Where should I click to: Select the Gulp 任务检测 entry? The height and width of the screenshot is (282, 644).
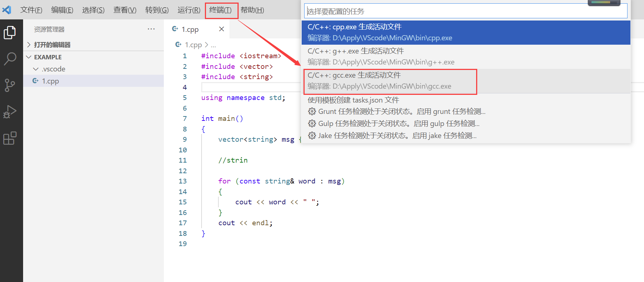pyautogui.click(x=466, y=123)
